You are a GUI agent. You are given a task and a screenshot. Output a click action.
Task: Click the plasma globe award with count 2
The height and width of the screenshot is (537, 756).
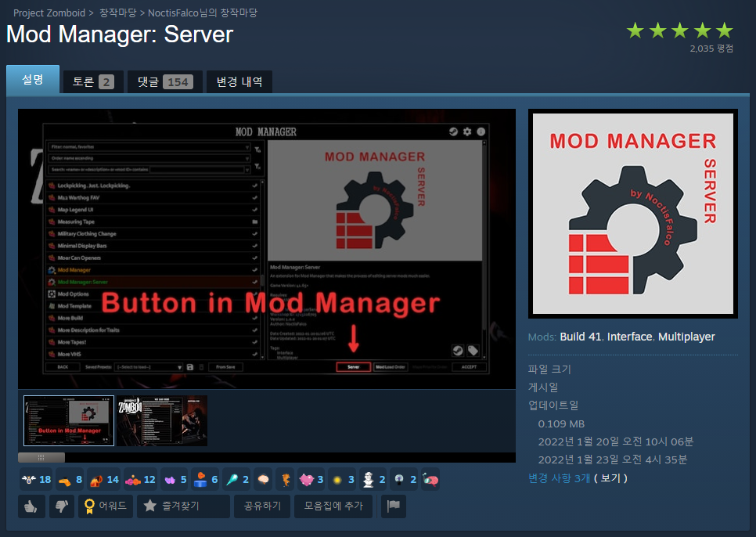pyautogui.click(x=404, y=479)
